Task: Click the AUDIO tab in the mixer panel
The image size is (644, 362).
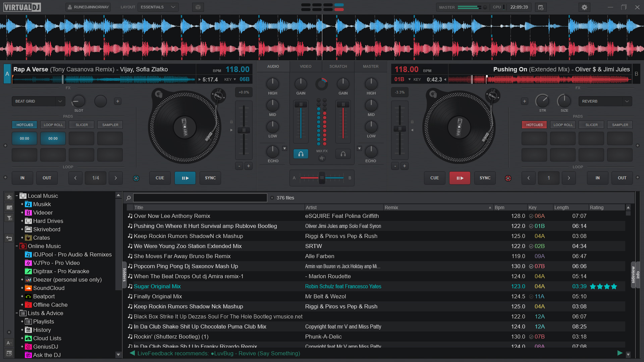Action: [273, 66]
